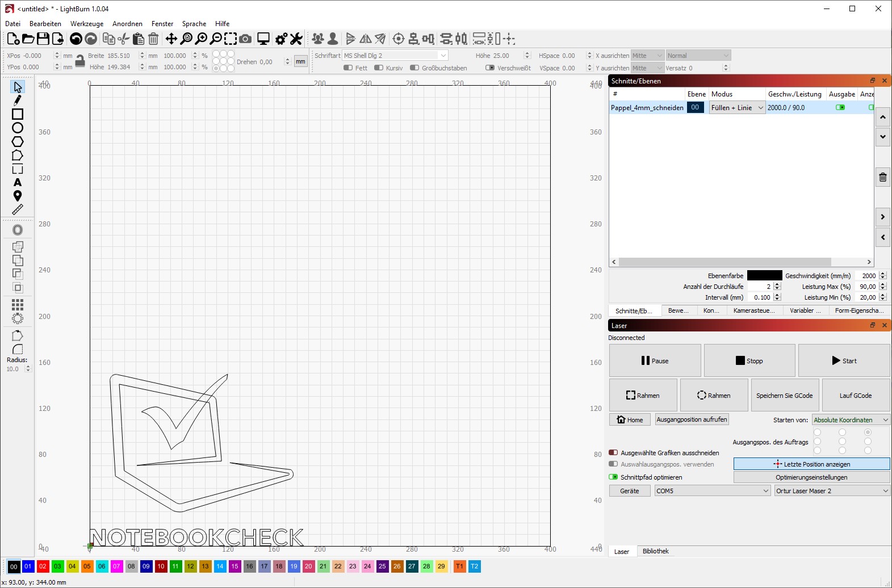Image resolution: width=892 pixels, height=588 pixels.
Task: Activate the ruler measure tool
Action: click(x=18, y=209)
